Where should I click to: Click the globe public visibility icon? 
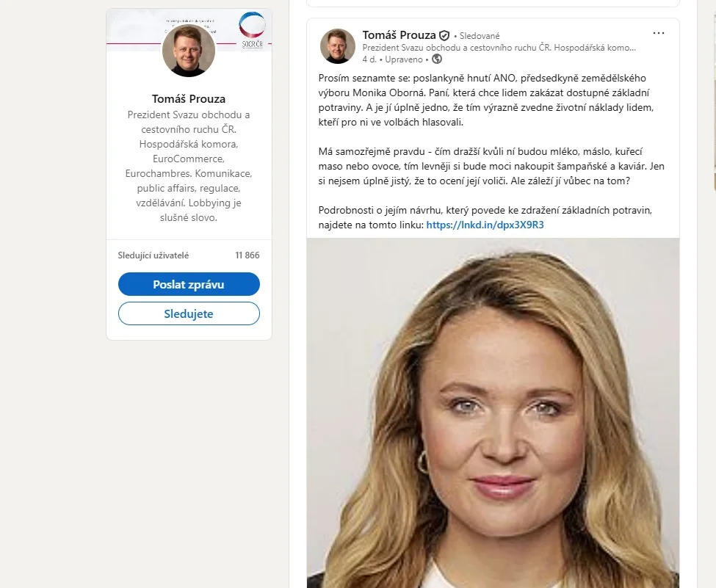(437, 59)
